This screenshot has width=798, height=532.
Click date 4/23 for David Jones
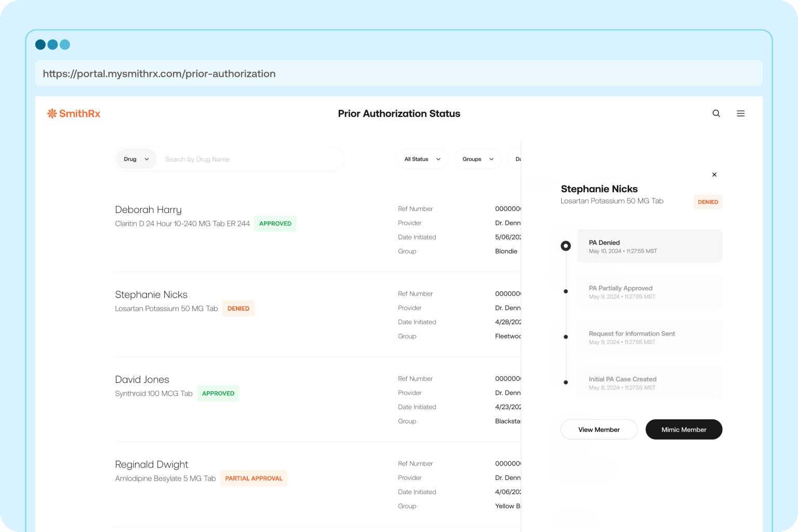point(508,407)
